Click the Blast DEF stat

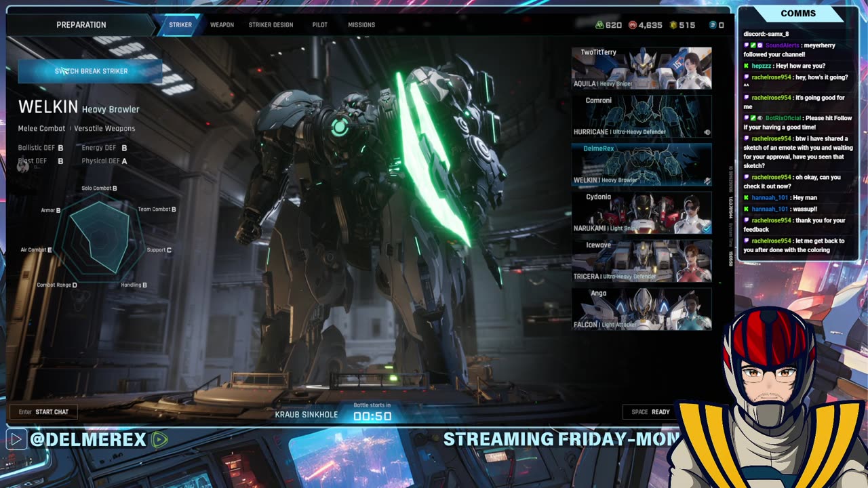pyautogui.click(x=41, y=161)
